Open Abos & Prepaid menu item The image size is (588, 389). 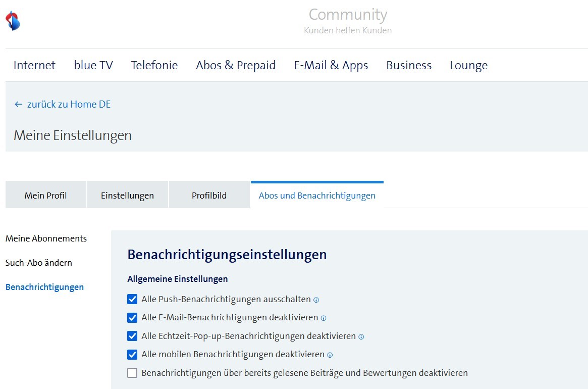[236, 65]
